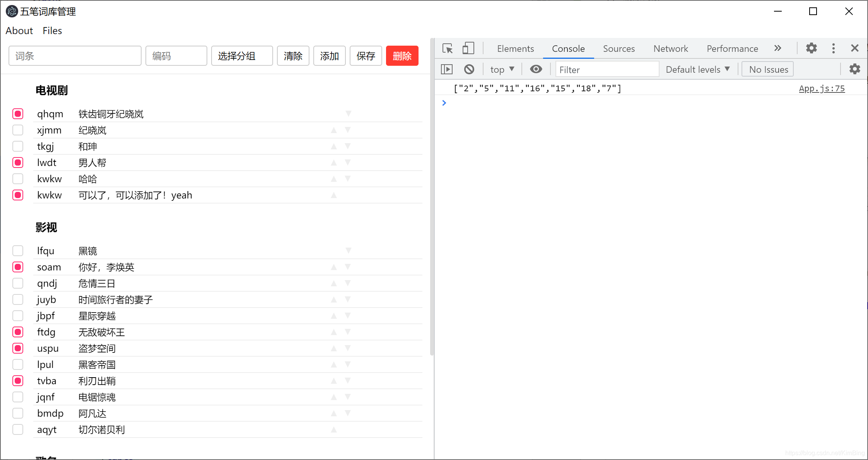Open the Files menu
Image resolution: width=868 pixels, height=460 pixels.
(x=52, y=31)
